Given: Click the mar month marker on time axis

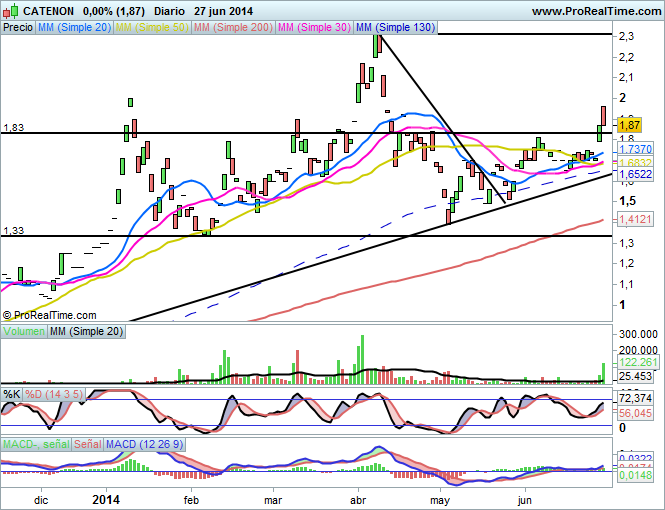Looking at the screenshot, I should (x=273, y=501).
